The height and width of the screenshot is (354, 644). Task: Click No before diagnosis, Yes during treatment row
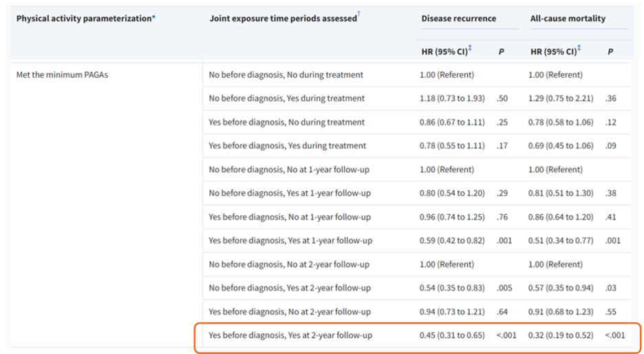(287, 98)
